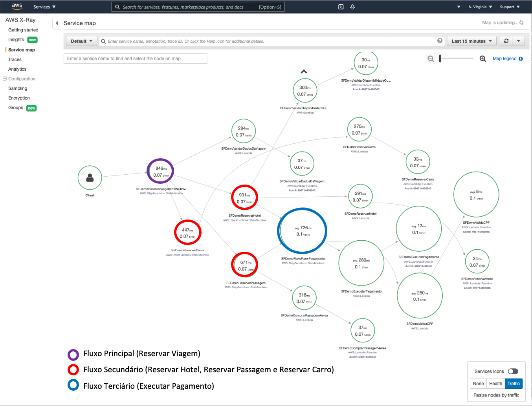This screenshot has width=532, height=406.
Task: Open Getting started page
Action: pos(23,30)
